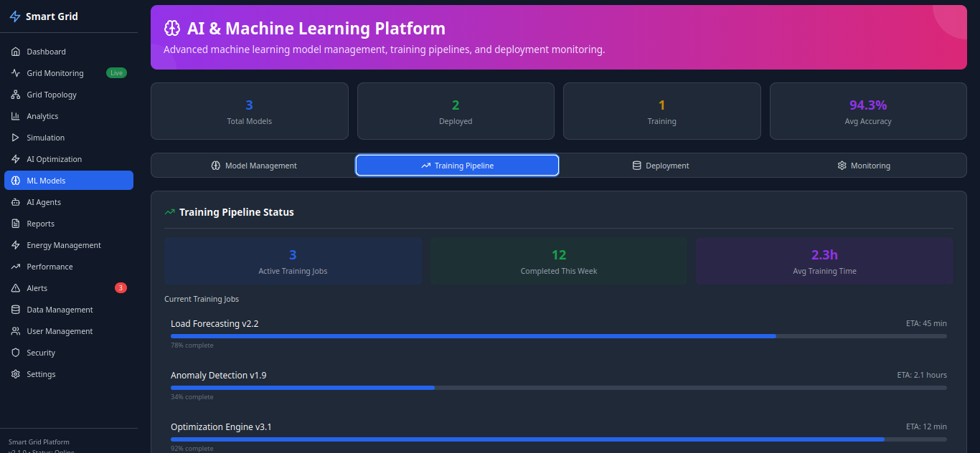Image resolution: width=980 pixels, height=453 pixels.
Task: Click the gear icon on Monitoring tab
Action: tap(842, 166)
